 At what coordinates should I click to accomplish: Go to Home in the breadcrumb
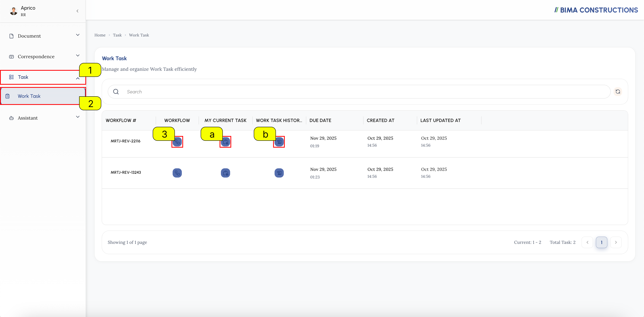[100, 35]
